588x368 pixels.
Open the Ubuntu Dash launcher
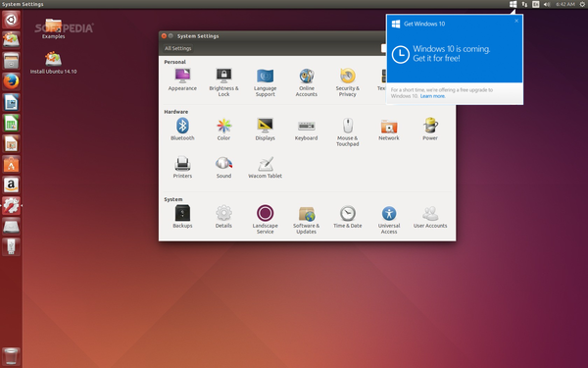11,20
